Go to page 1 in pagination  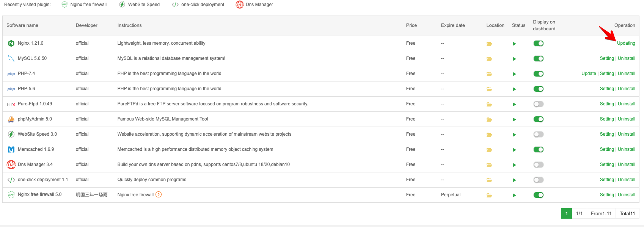[566, 214]
